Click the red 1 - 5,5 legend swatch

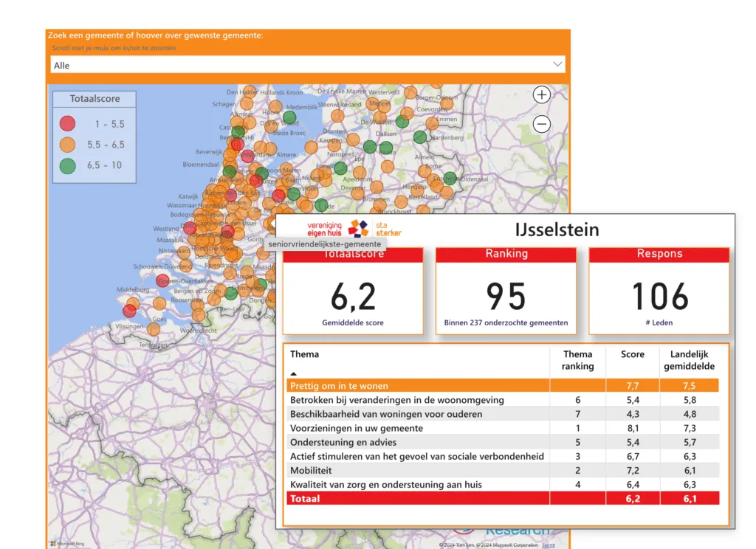pyautogui.click(x=67, y=124)
